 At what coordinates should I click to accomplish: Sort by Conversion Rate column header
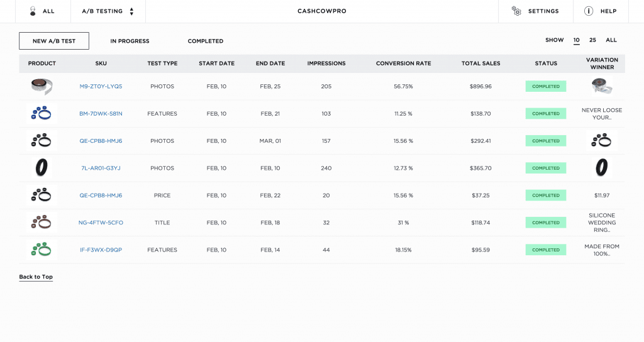[403, 63]
